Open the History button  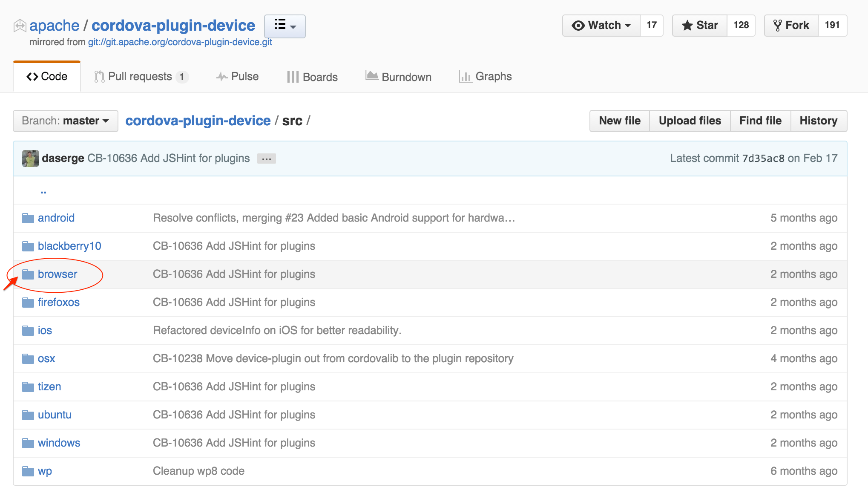click(819, 121)
